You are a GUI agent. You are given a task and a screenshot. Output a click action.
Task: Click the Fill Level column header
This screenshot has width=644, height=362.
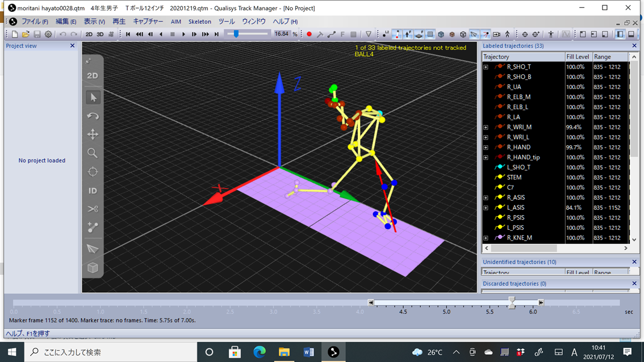(578, 57)
